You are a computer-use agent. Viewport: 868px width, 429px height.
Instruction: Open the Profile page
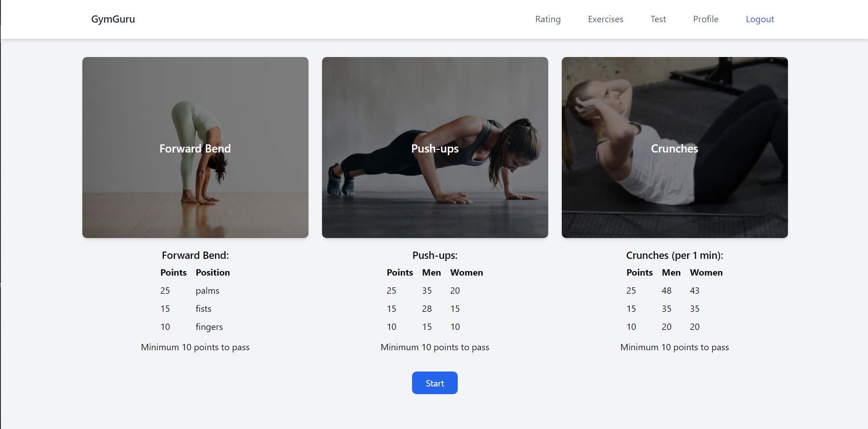(x=705, y=19)
